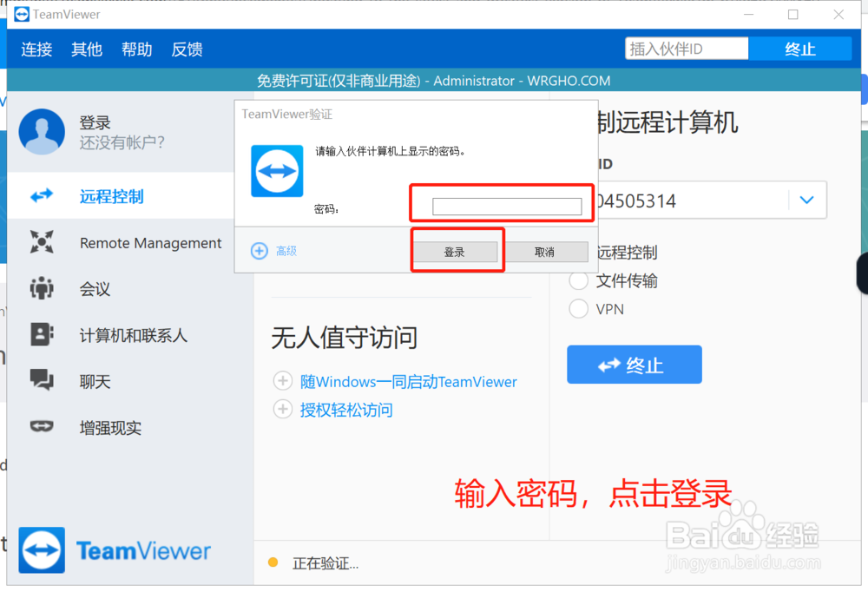The image size is (868, 592).
Task: Click the partner ID field 04505314
Action: 692,200
